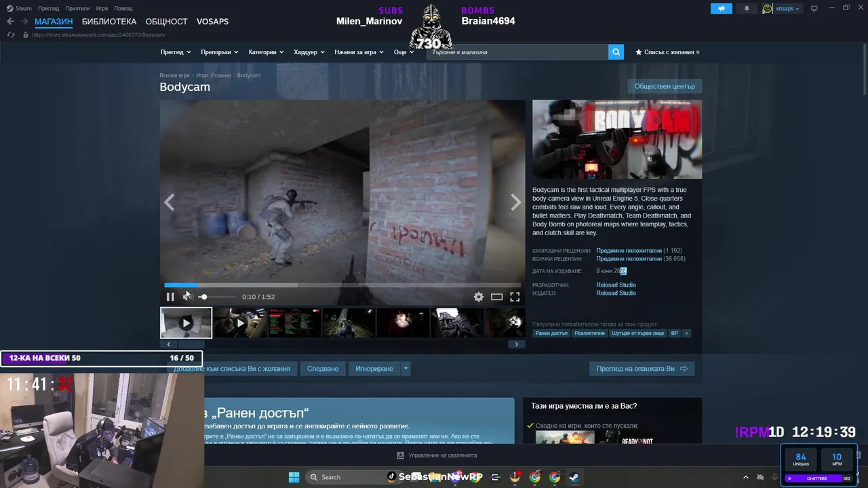Screen dimensions: 868x488
Task: Click Следване button
Action: click(323, 369)
